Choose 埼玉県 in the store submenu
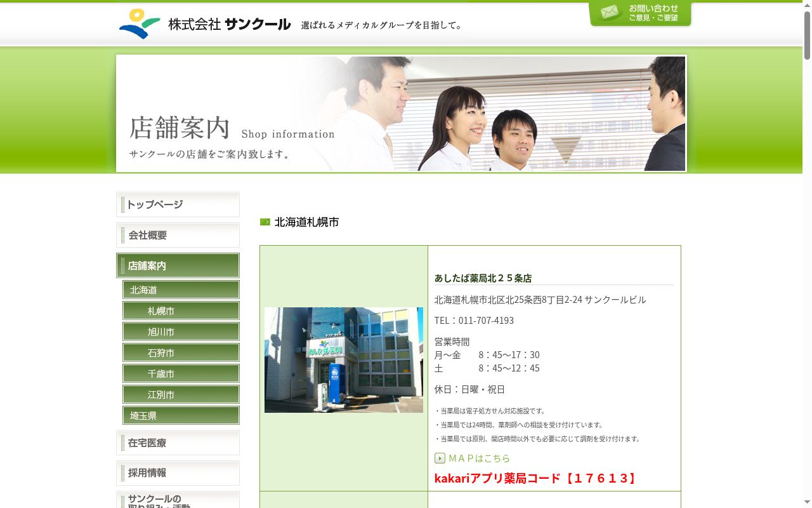Viewport: 812px width, 508px height. pos(181,415)
